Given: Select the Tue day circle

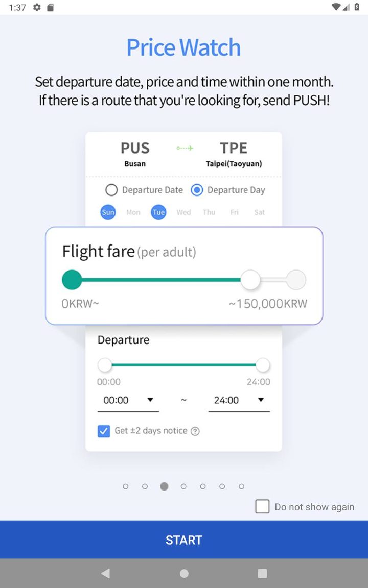Looking at the screenshot, I should click(158, 212).
